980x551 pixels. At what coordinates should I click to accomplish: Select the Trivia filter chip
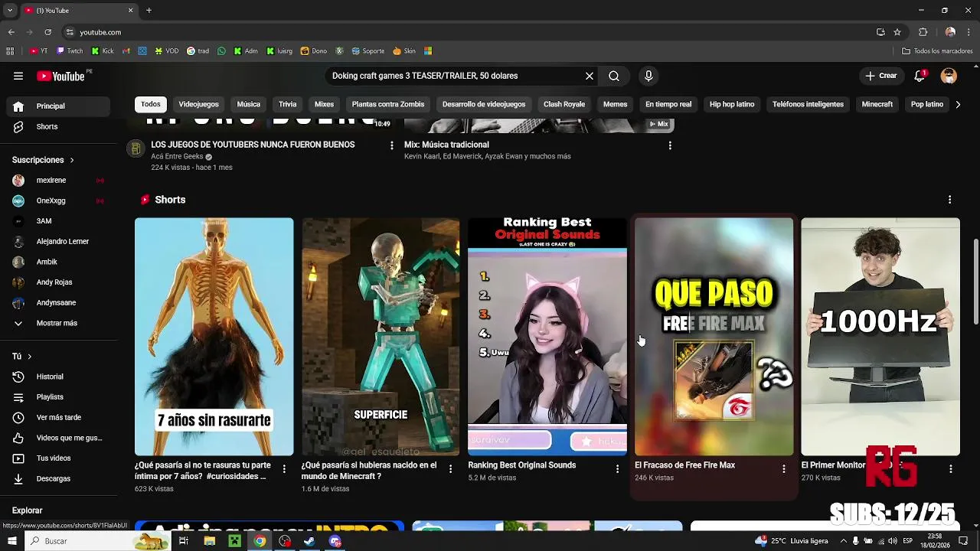tap(288, 104)
